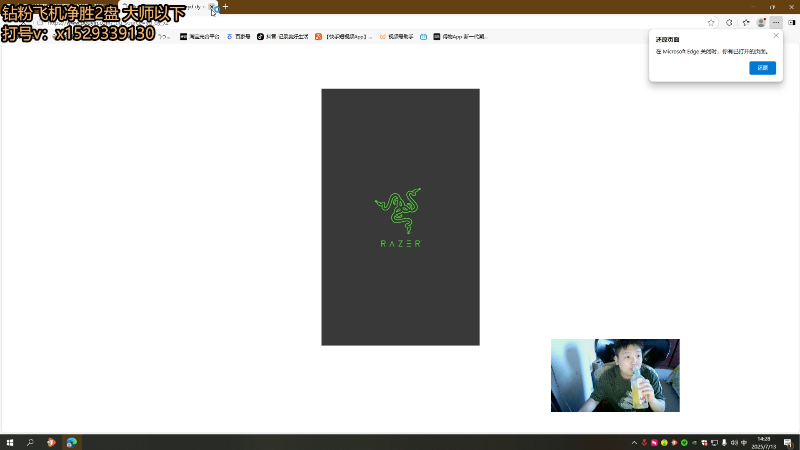
Task: Open taskbar search magnifier
Action: tap(30, 442)
